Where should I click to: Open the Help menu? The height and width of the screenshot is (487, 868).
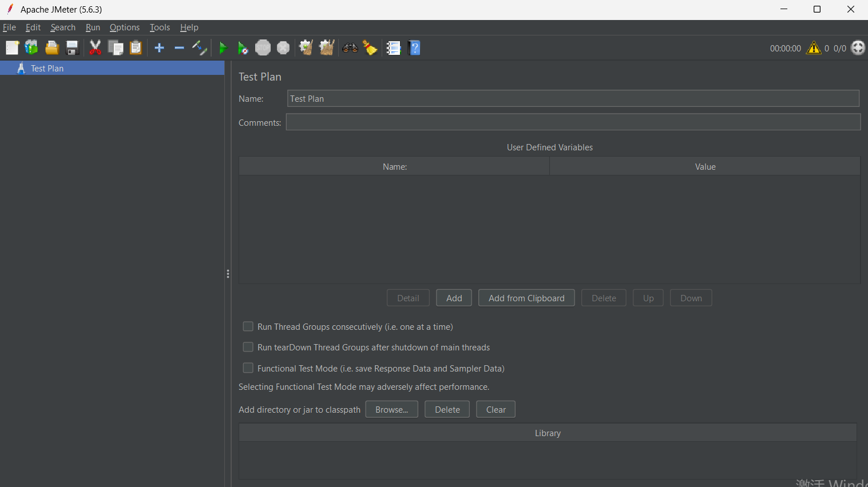(x=189, y=27)
